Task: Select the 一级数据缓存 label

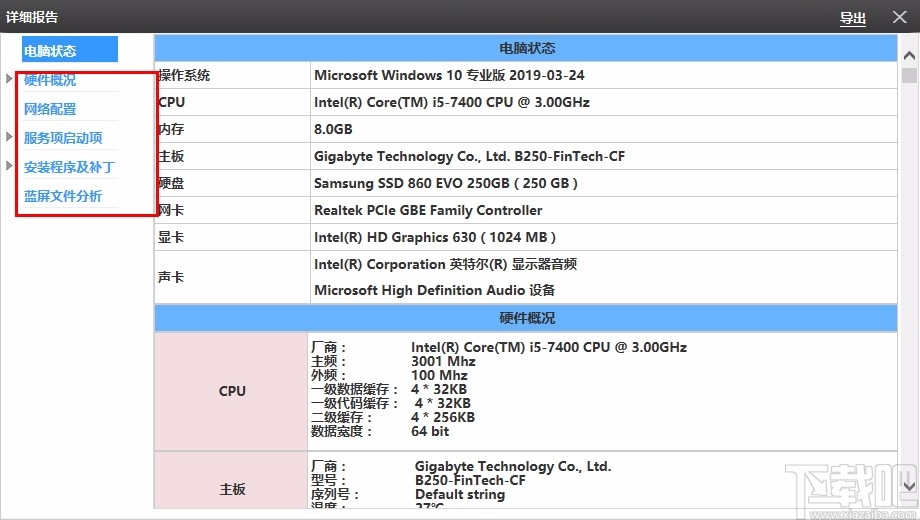Action: coord(354,390)
